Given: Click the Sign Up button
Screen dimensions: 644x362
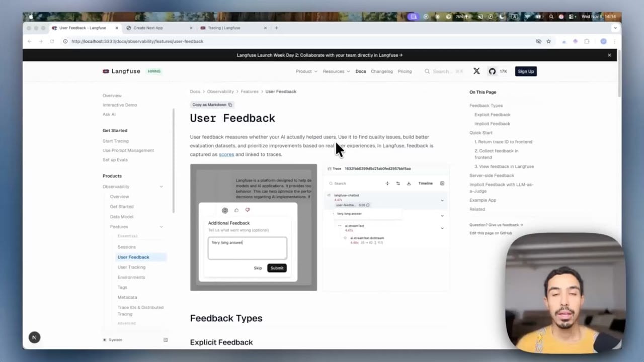Looking at the screenshot, I should [526, 71].
